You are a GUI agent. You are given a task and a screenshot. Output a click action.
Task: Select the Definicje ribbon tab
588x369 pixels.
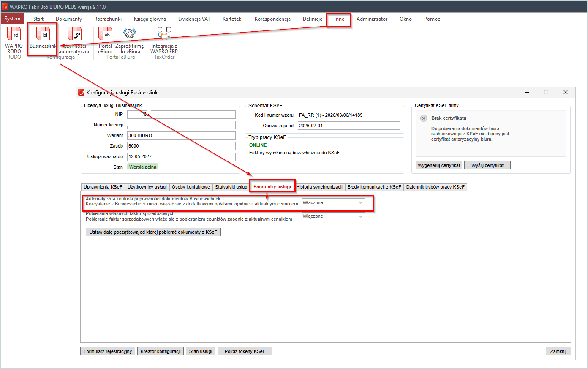[313, 19]
